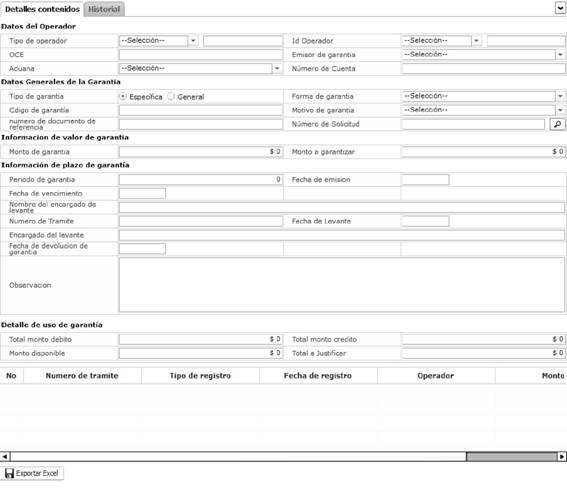
Task: Click the Monto column header
Action: [531, 376]
